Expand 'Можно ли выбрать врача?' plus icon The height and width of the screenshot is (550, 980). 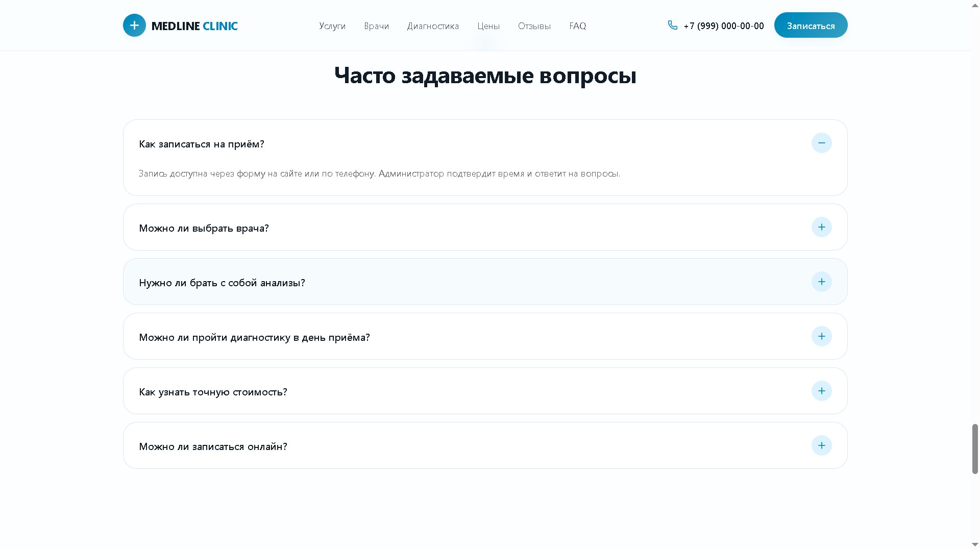click(x=821, y=227)
